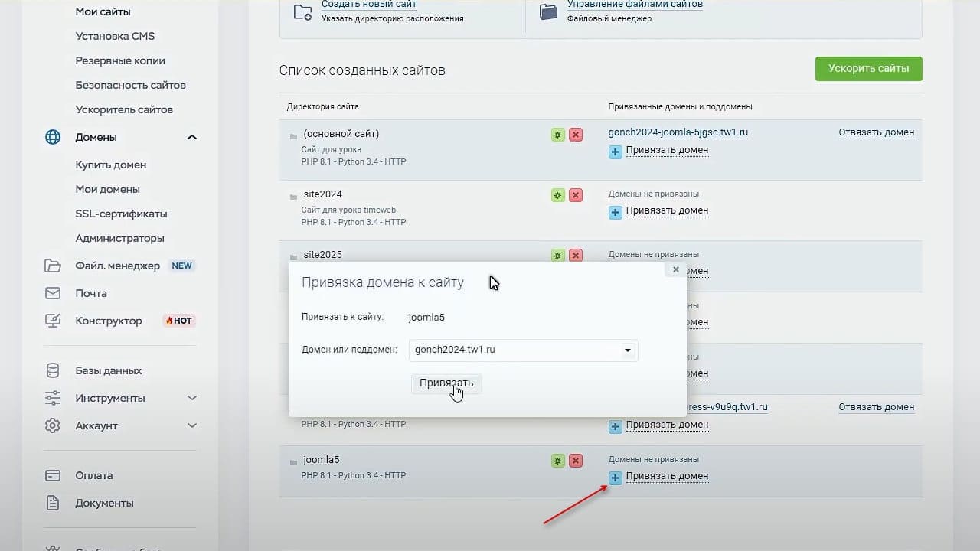Click the red delete icon for joomla5
Image resolution: width=980 pixels, height=551 pixels.
pyautogui.click(x=576, y=461)
